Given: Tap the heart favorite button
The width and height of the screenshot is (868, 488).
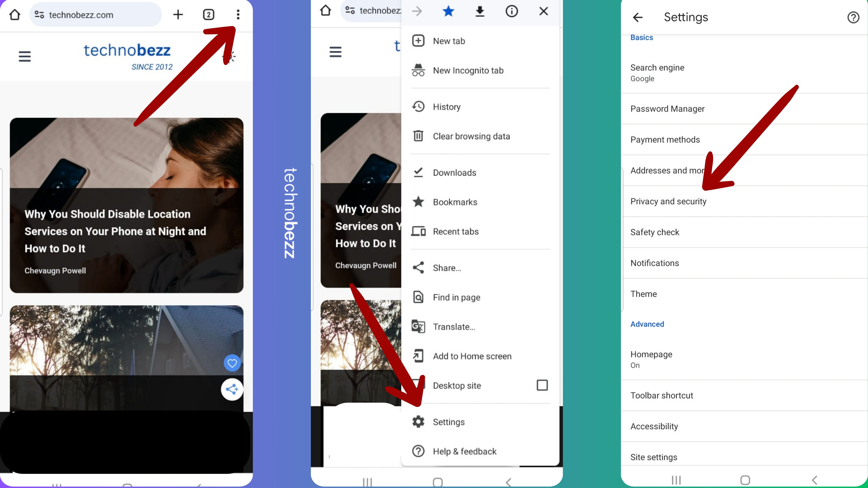Looking at the screenshot, I should coord(232,363).
